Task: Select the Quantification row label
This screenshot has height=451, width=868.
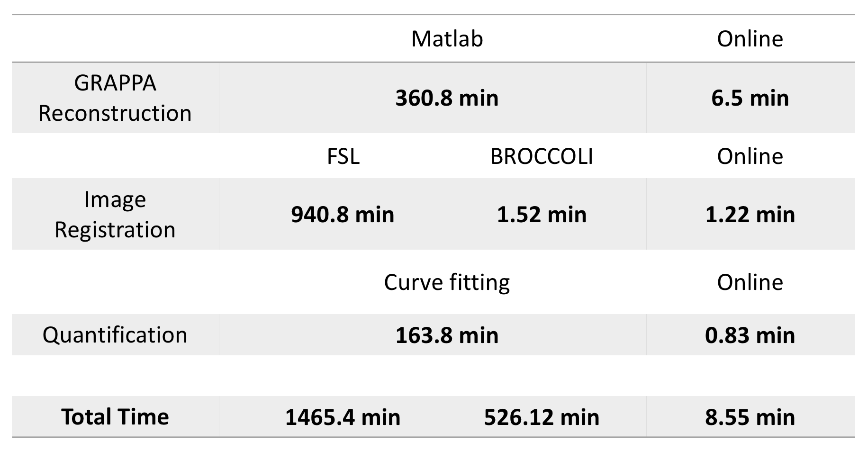Action: tap(115, 335)
